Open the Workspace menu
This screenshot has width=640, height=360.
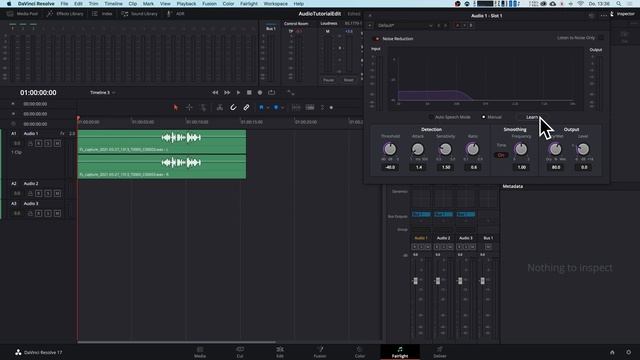pyautogui.click(x=276, y=4)
